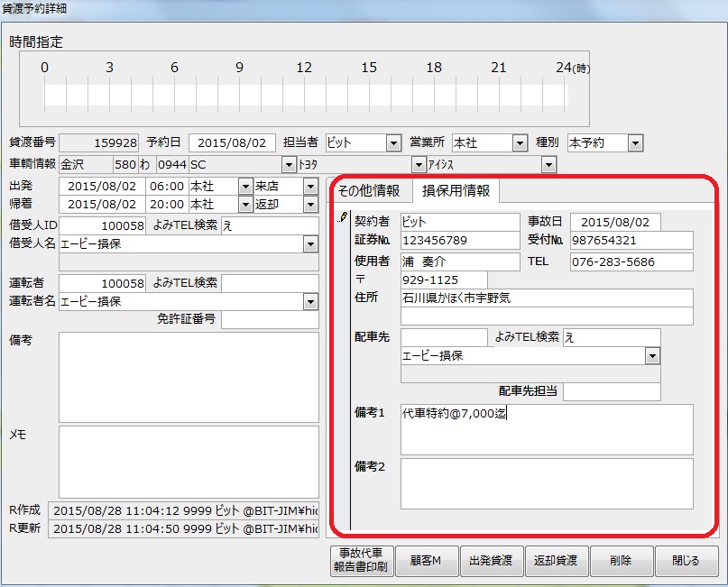Select the 損保用情報 tab
This screenshot has width=728, height=587.
click(456, 191)
